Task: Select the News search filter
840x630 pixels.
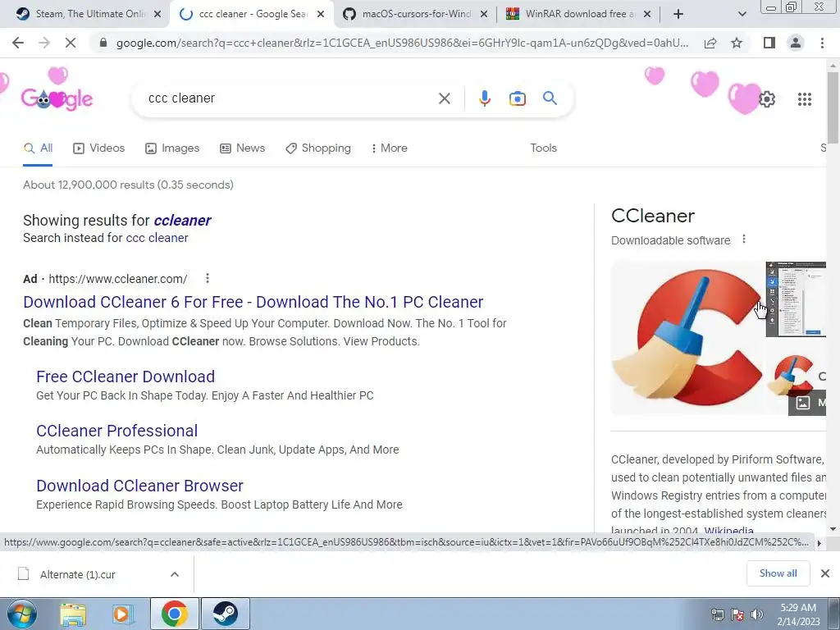Action: click(242, 148)
